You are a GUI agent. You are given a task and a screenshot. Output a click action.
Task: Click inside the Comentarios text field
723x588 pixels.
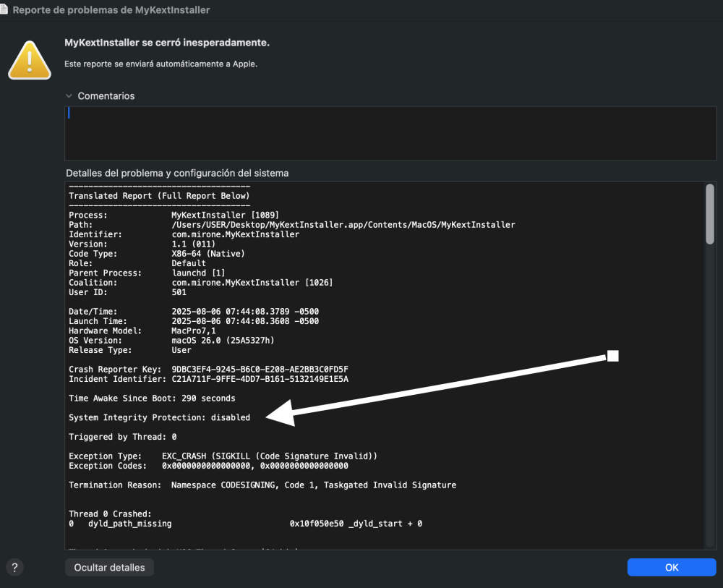(x=390, y=133)
